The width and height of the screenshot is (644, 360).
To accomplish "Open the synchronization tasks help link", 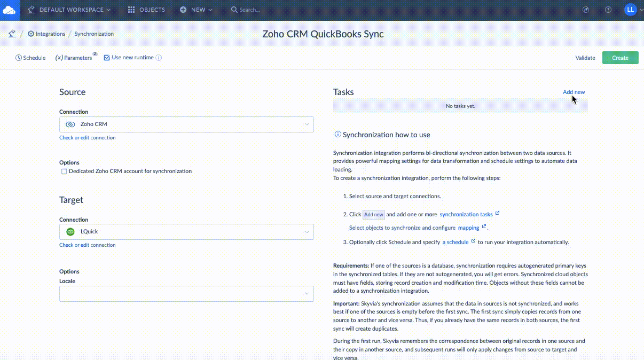I will tap(466, 214).
